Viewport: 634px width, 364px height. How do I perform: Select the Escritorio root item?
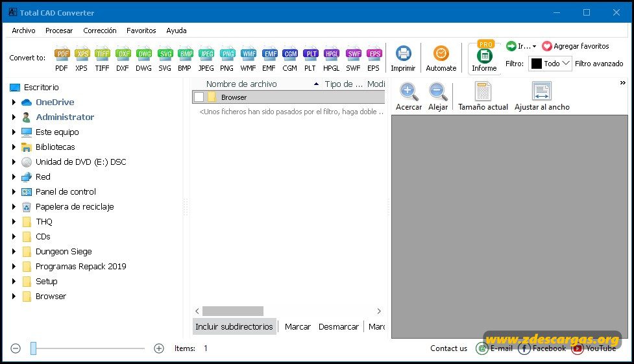click(42, 88)
